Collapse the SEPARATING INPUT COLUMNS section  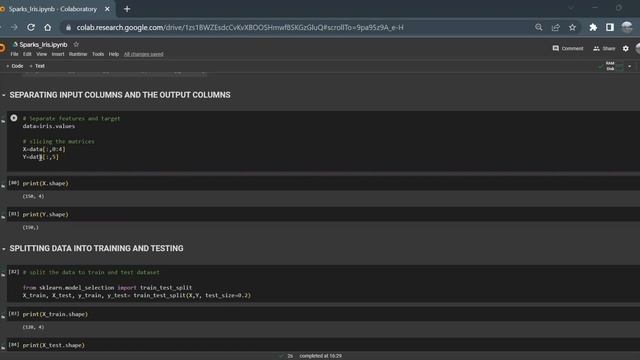(x=4, y=95)
